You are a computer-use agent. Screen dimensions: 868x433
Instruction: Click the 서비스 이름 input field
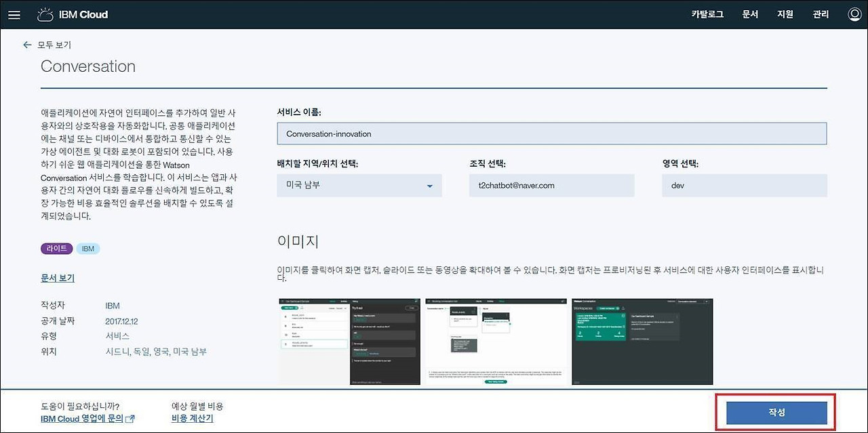(552, 133)
